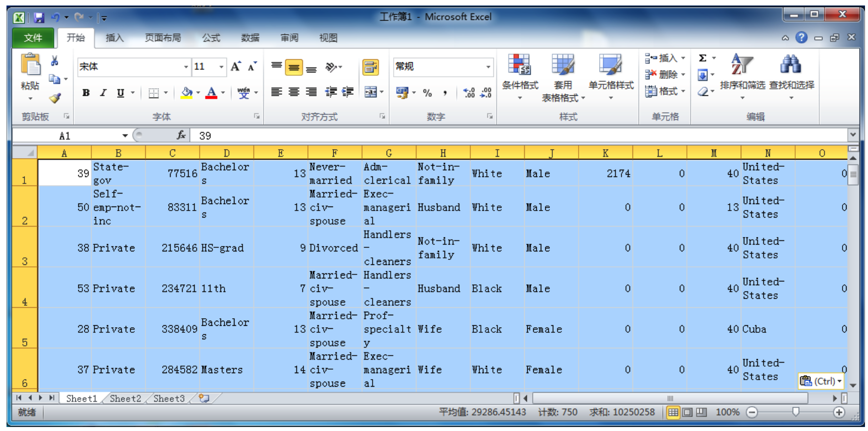Screen dimensions: 868x431
Task: Select all cells with corner button
Action: coord(25,153)
